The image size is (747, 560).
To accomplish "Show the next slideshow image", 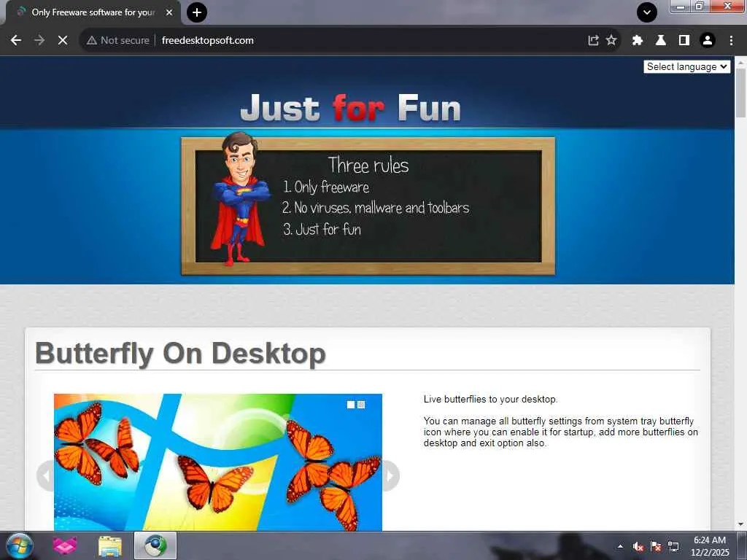I will [391, 475].
